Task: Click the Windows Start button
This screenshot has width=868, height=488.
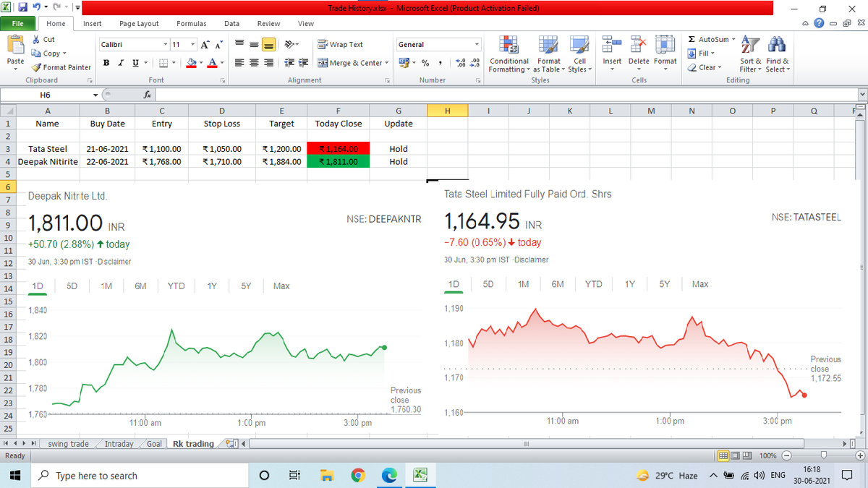Action: click(16, 475)
